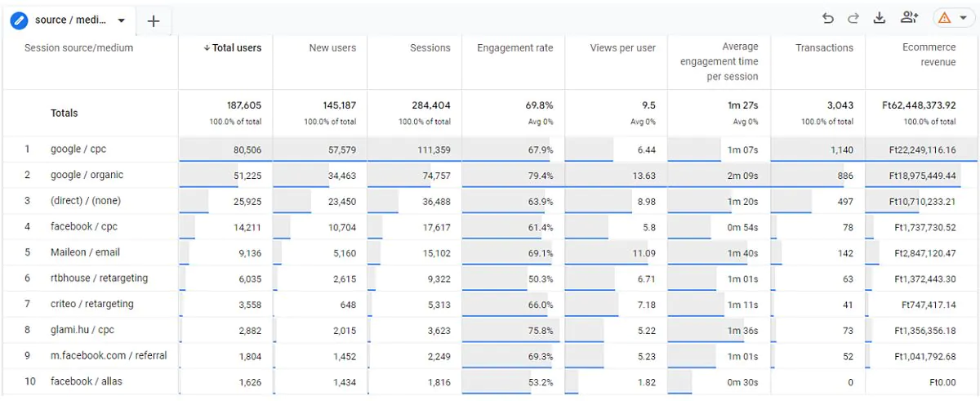Sort by New users column header
This screenshot has height=401, width=980.
pos(332,48)
